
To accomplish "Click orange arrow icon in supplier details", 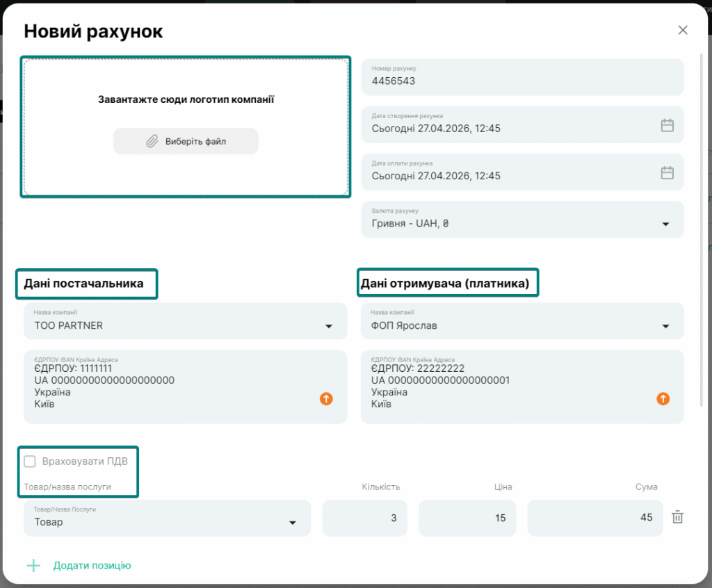I will (x=326, y=399).
